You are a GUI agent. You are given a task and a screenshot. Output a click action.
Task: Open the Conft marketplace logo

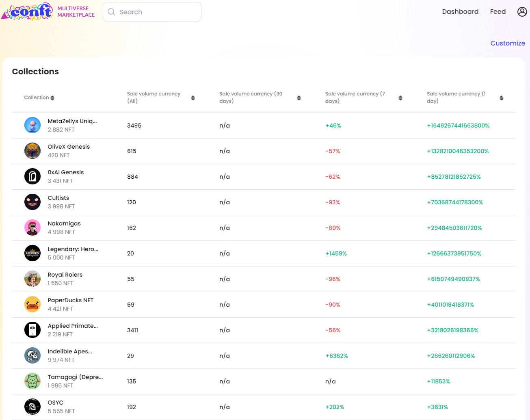27,11
